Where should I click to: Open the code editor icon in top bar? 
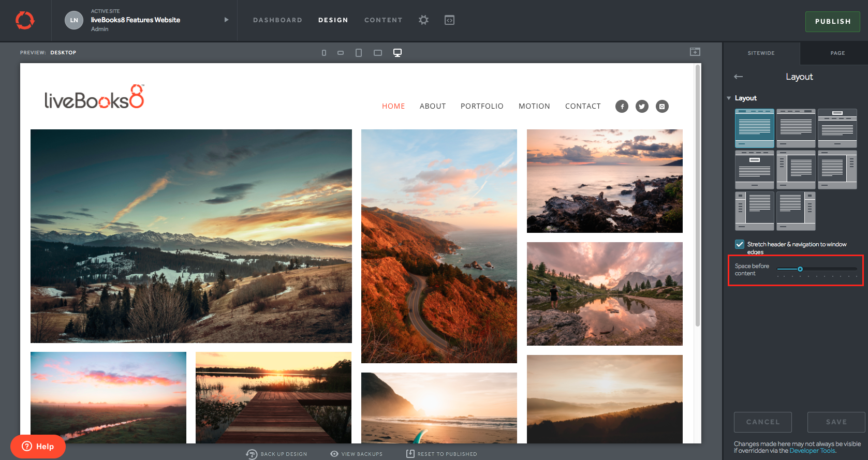tap(449, 20)
